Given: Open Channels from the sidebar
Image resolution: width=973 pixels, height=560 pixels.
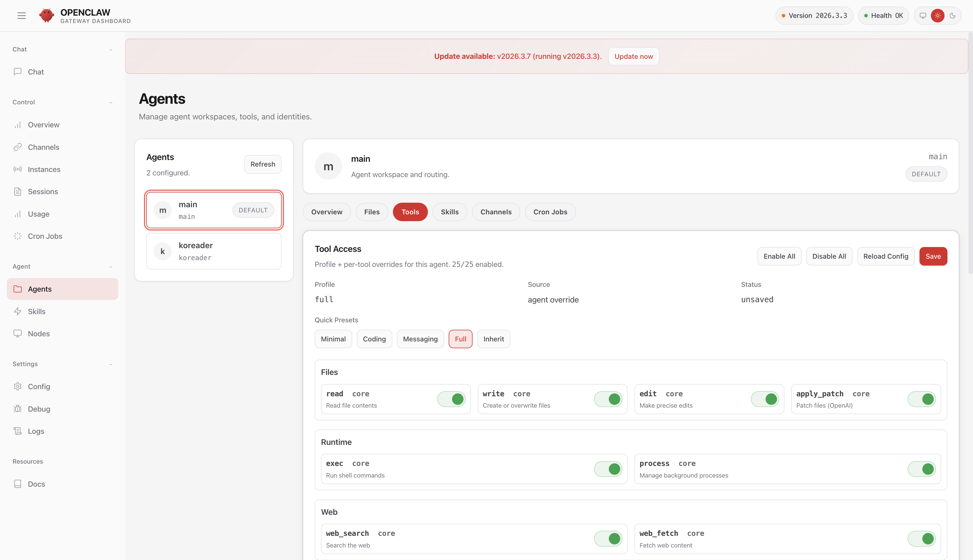Looking at the screenshot, I should pyautogui.click(x=43, y=147).
